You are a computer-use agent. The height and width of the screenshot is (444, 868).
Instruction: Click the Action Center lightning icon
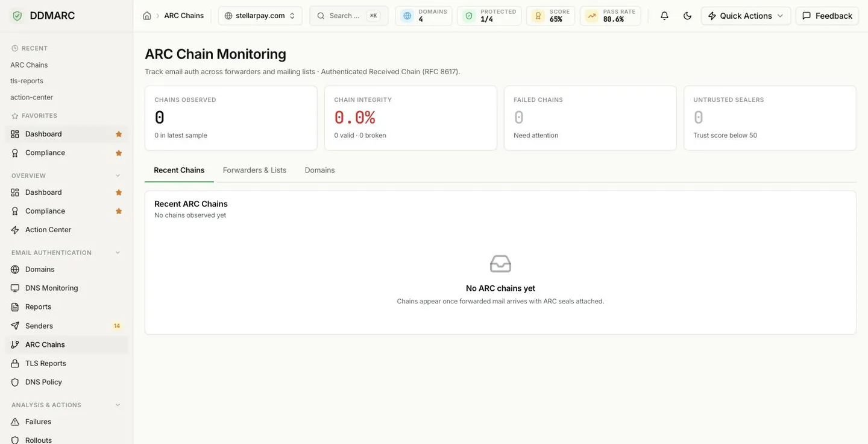tap(15, 230)
